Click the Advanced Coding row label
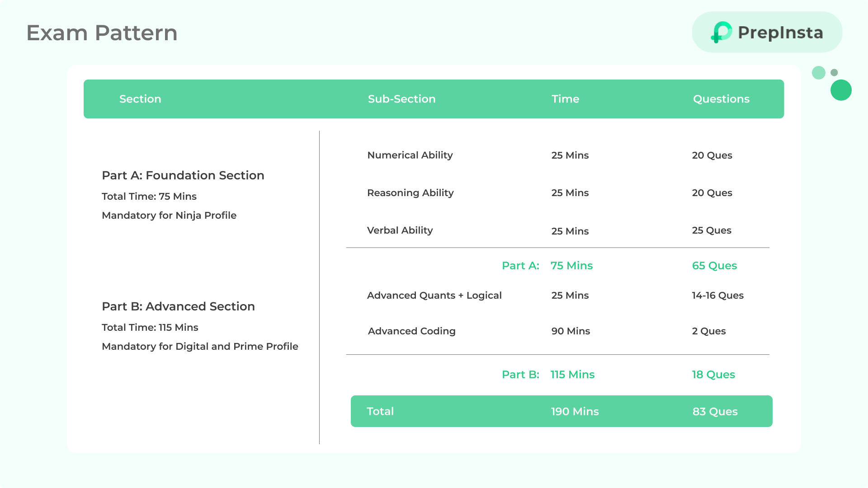Image resolution: width=868 pixels, height=488 pixels. (x=411, y=331)
